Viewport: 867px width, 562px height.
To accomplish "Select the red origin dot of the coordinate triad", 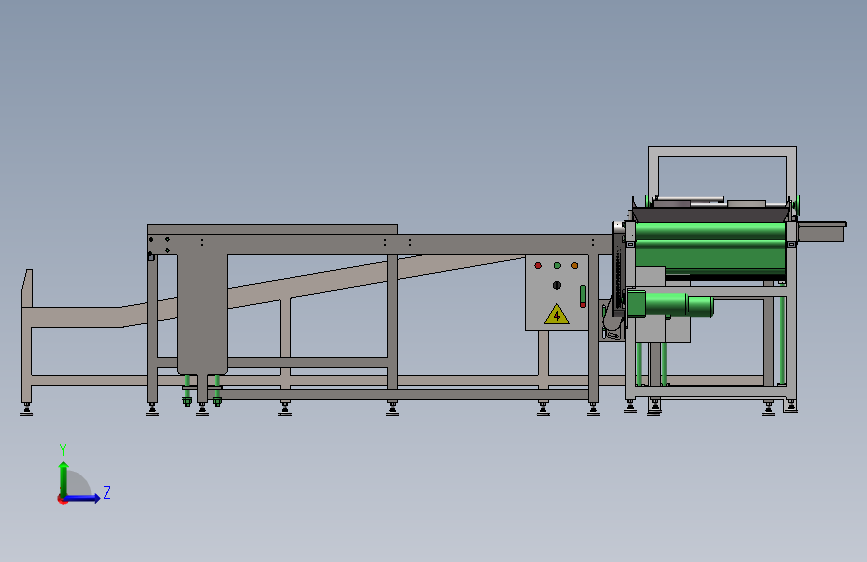I will pyautogui.click(x=62, y=499).
